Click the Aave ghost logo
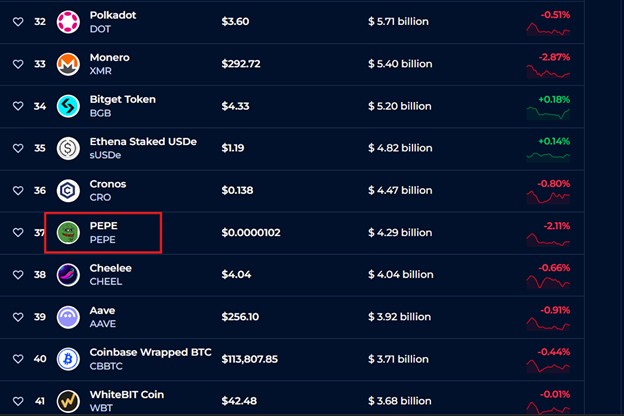Viewport: 624px width, 416px height. click(68, 317)
